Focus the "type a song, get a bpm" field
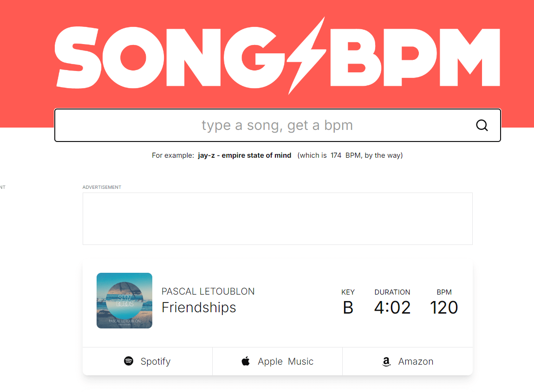This screenshot has width=534, height=392. click(277, 125)
